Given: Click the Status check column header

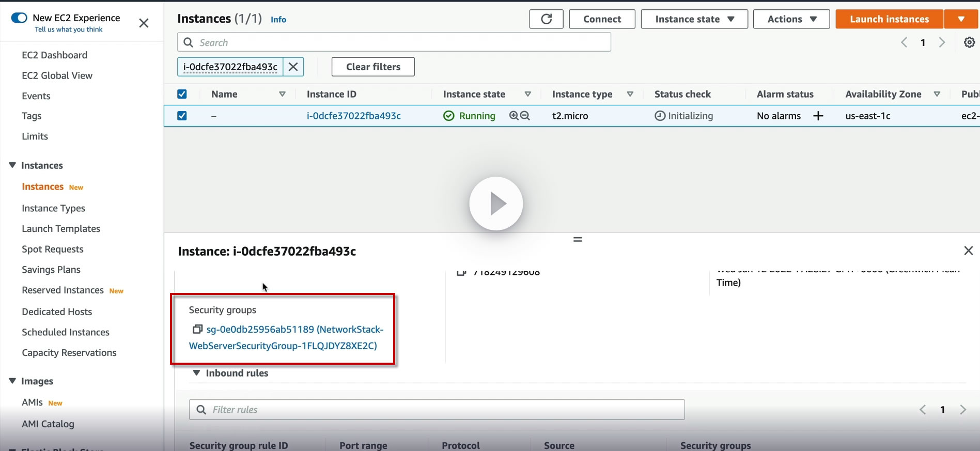Looking at the screenshot, I should tap(682, 94).
